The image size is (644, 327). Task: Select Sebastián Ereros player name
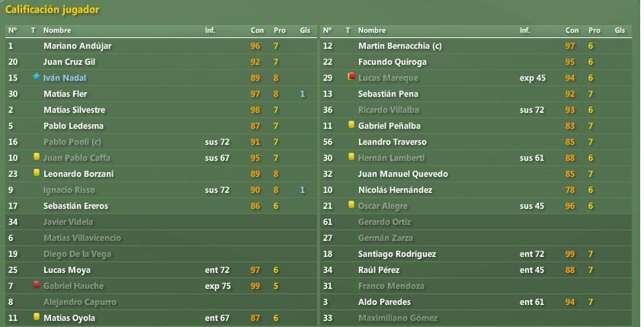[75, 207]
